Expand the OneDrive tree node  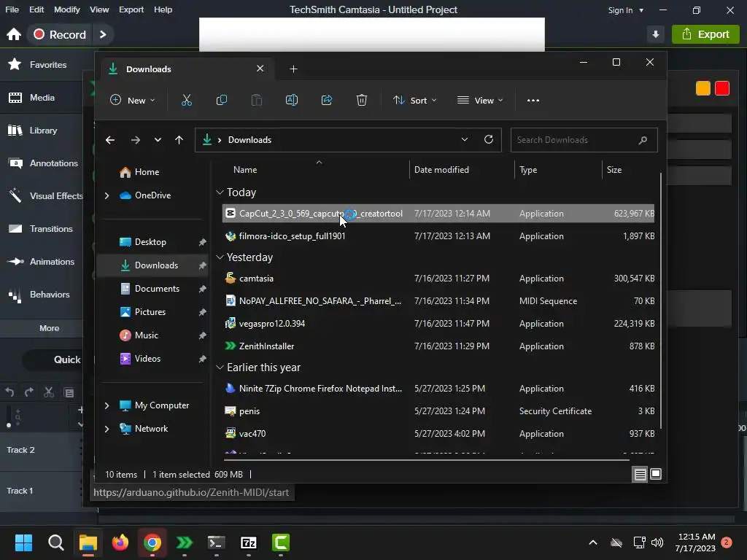click(x=107, y=195)
